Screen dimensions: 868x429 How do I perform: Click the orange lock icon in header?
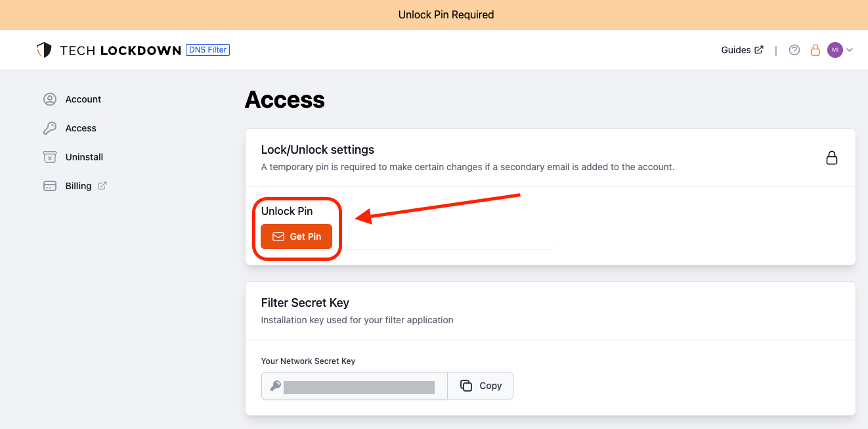click(815, 50)
